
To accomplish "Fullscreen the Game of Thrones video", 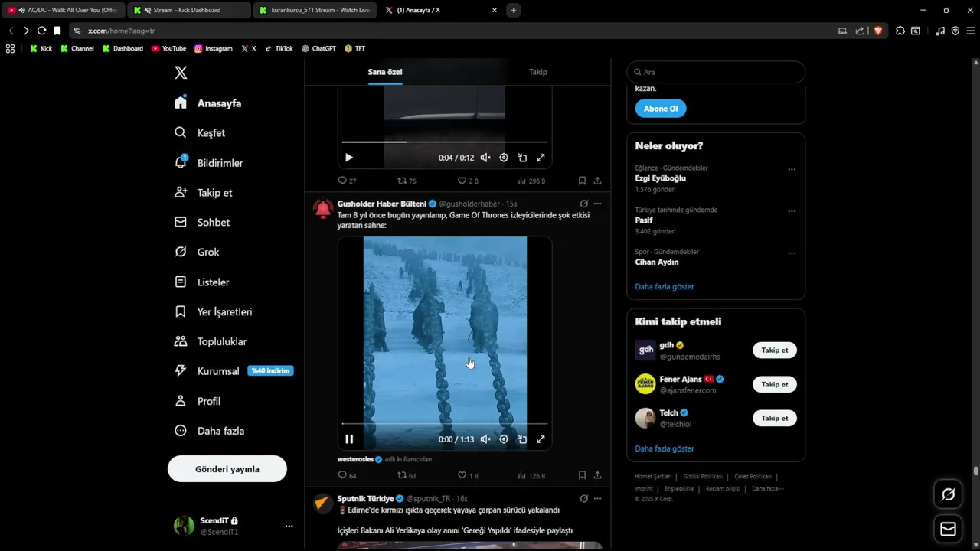I will 541,439.
